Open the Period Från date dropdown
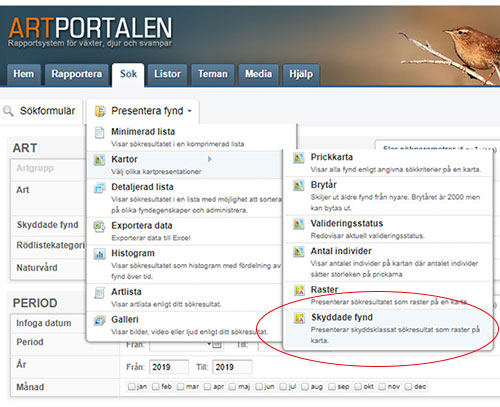Image resolution: width=500 pixels, height=407 pixels. coord(209,344)
